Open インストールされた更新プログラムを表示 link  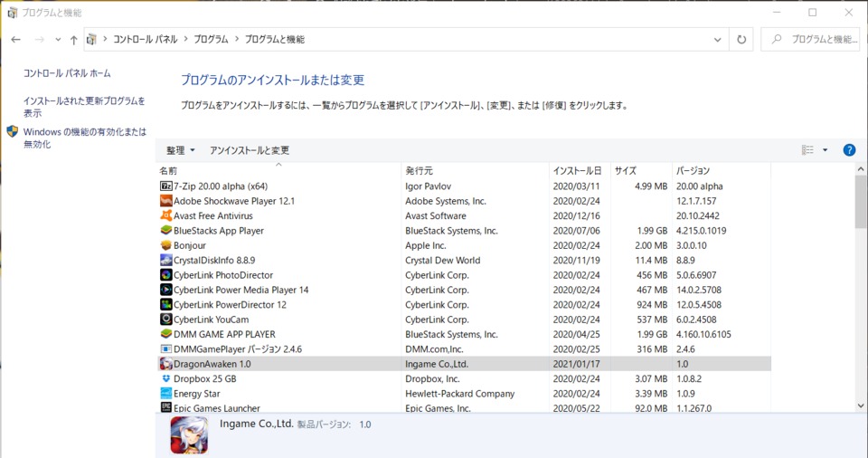tap(84, 107)
